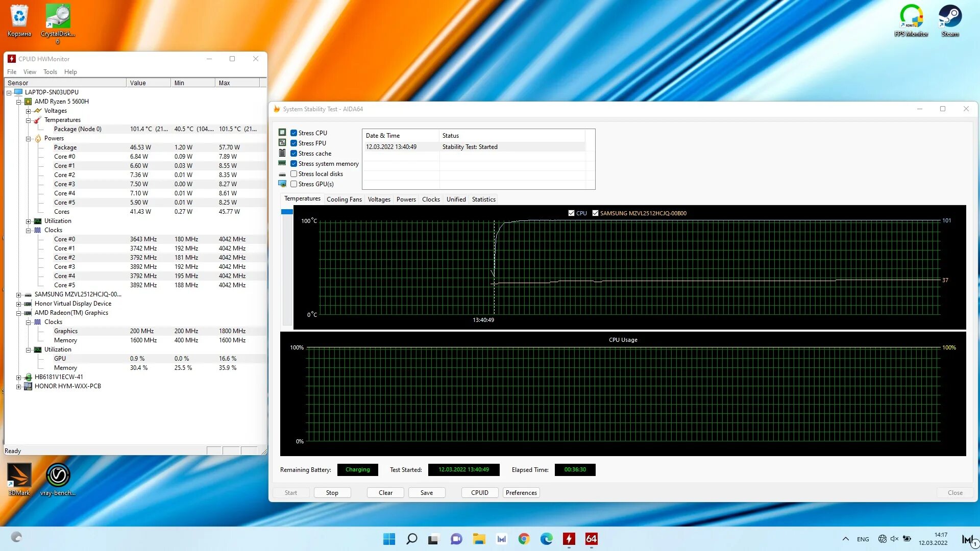Image resolution: width=980 pixels, height=551 pixels.
Task: Click the volume tray icon
Action: [894, 539]
